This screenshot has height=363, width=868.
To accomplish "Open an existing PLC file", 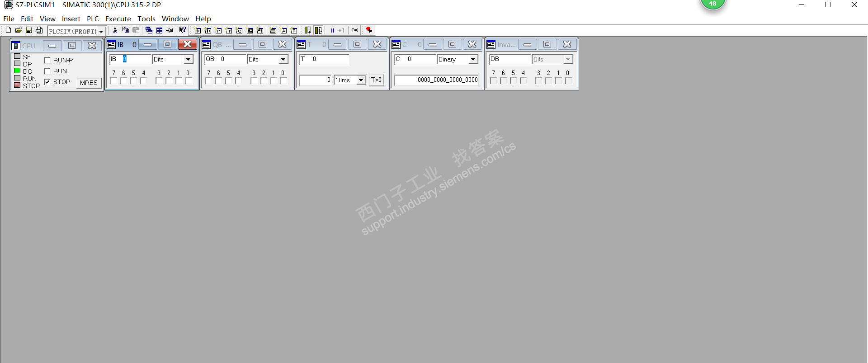I will tap(19, 30).
